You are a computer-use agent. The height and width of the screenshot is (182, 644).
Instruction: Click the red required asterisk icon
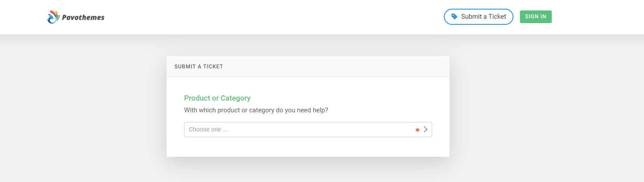click(417, 130)
